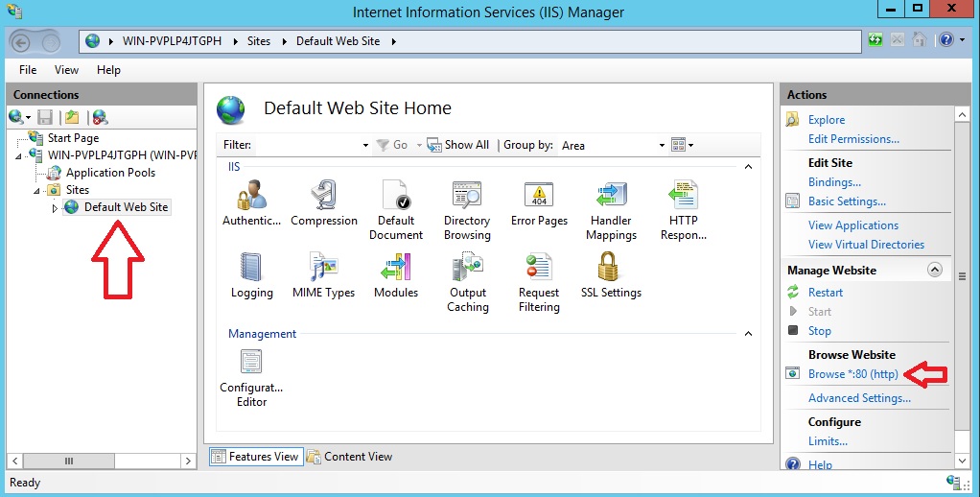
Task: Open the Go button dropdown arrow
Action: tap(419, 145)
